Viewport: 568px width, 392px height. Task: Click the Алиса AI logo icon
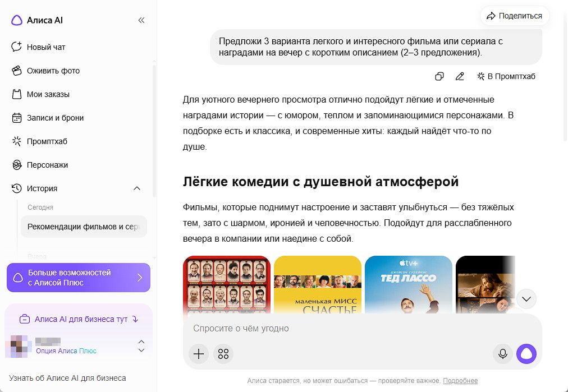(17, 20)
